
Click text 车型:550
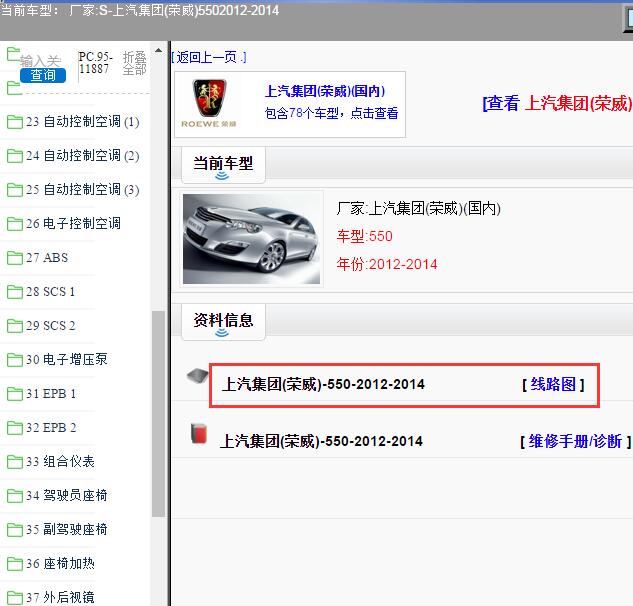tap(365, 236)
